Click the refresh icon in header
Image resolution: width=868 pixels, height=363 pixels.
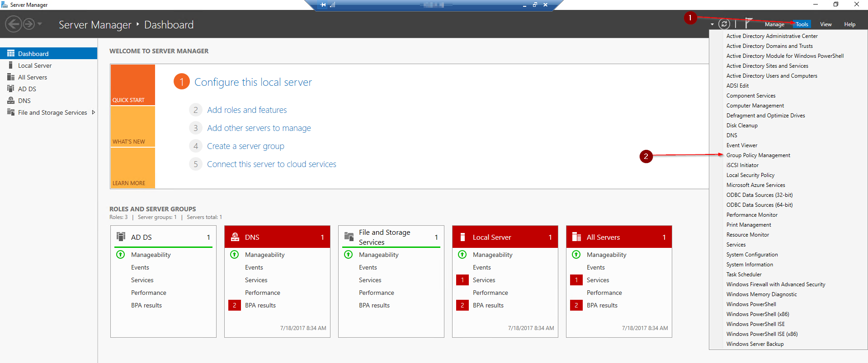(x=724, y=24)
